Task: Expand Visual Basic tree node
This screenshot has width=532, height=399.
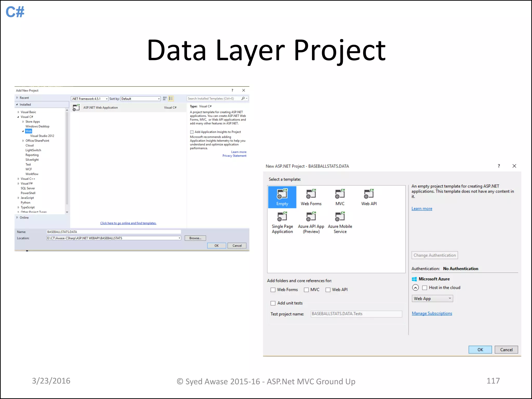Action: (18, 112)
